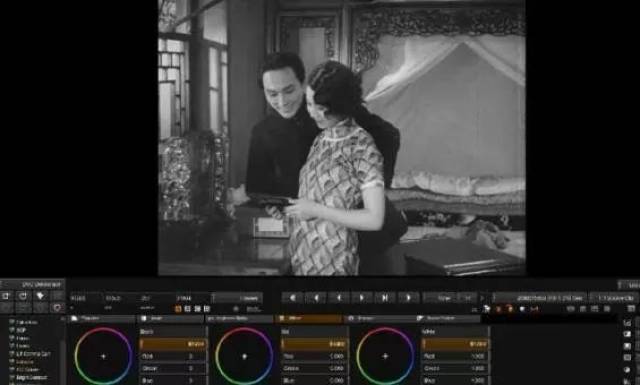Screen dimensions: 640x385
Task: Click the video frame in the viewer
Action: (x=342, y=138)
